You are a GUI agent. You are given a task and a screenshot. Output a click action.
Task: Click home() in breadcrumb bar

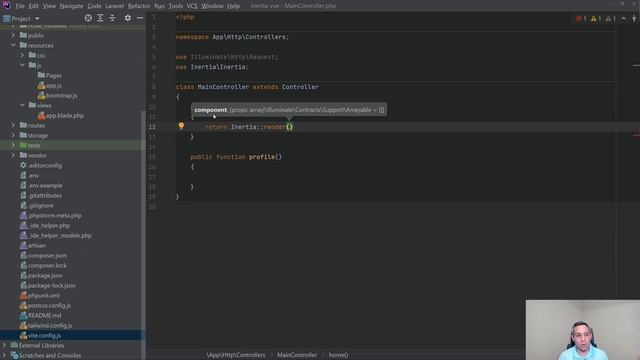click(338, 355)
